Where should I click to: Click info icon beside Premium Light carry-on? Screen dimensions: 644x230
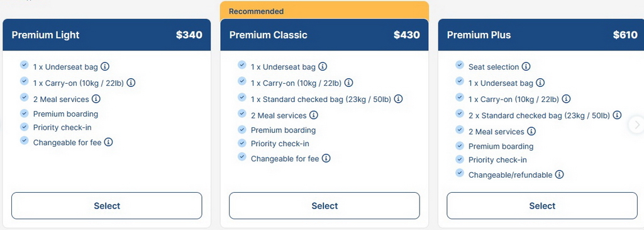tap(131, 83)
